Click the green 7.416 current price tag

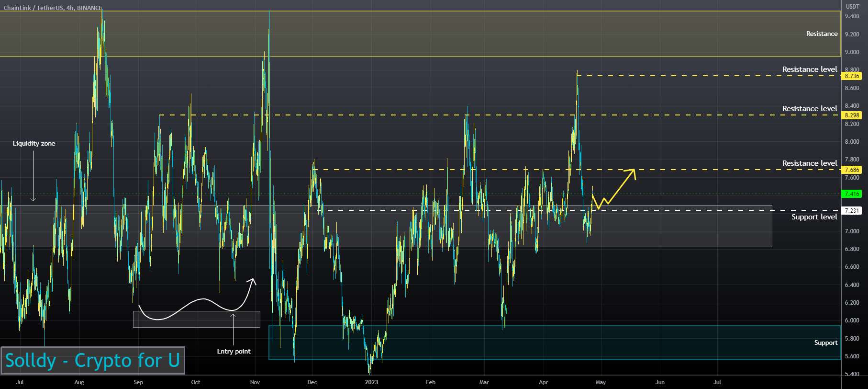[852, 194]
